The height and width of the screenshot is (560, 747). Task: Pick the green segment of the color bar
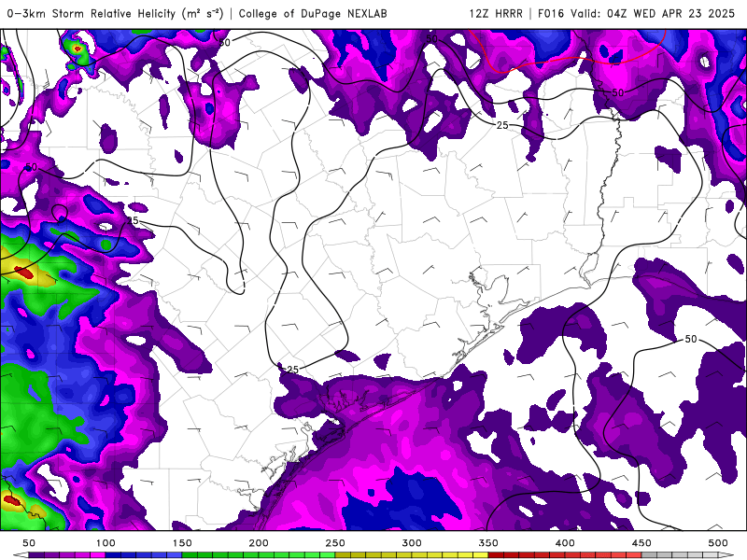click(x=259, y=555)
